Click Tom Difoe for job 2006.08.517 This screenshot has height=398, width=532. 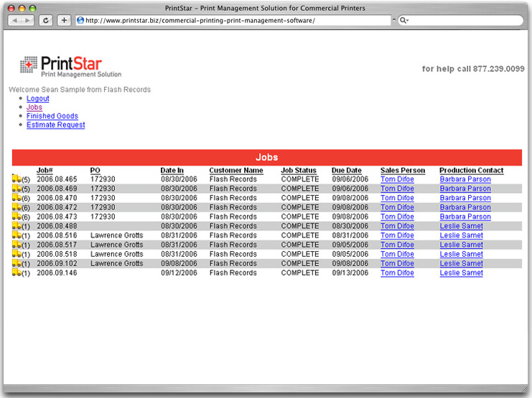(x=397, y=245)
